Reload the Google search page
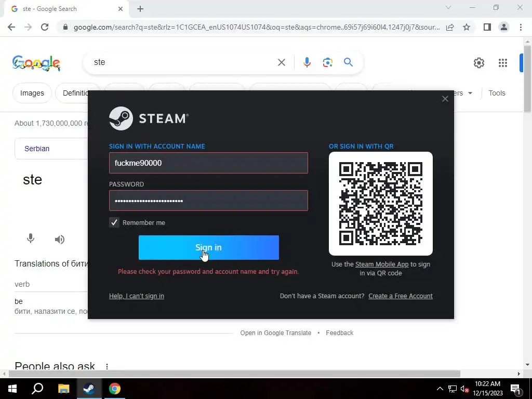Screen dimensions: 532x399 pyautogui.click(x=45, y=27)
